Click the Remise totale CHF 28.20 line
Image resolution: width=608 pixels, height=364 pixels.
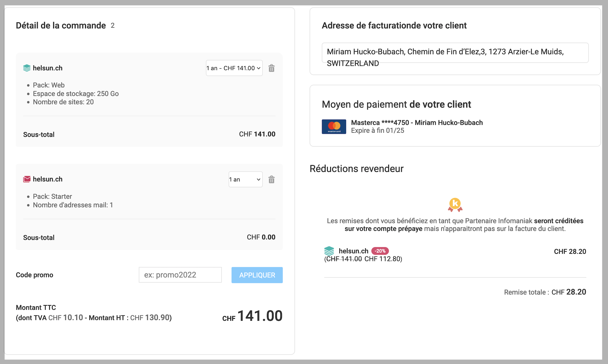click(x=545, y=292)
